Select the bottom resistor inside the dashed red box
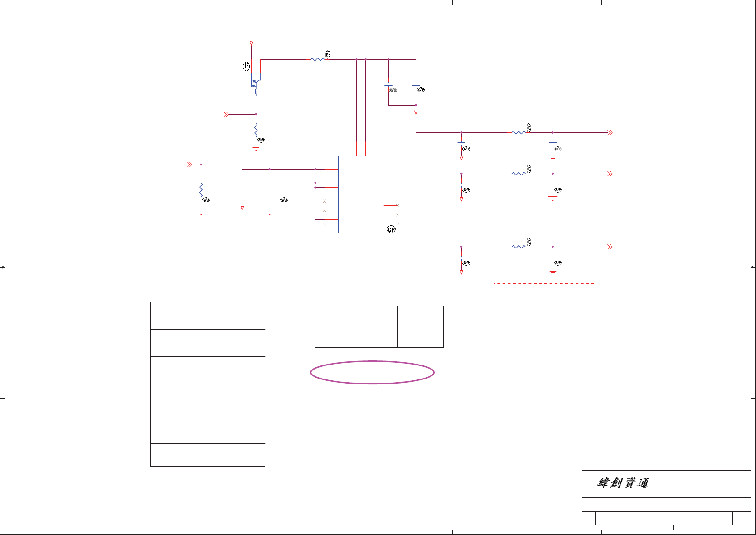Image resolution: width=756 pixels, height=535 pixels. coord(519,247)
